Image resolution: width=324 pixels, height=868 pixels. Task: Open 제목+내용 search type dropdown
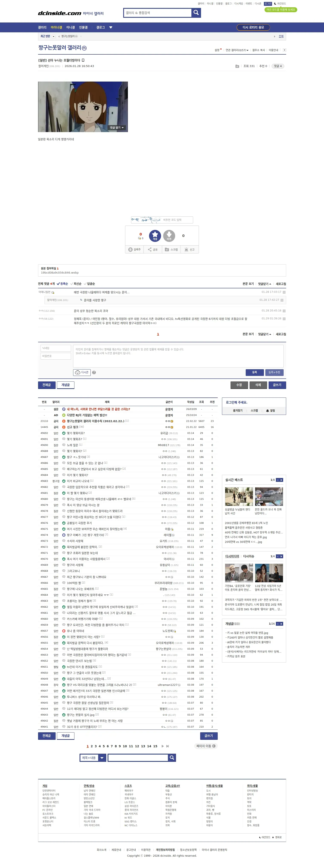tap(93, 758)
